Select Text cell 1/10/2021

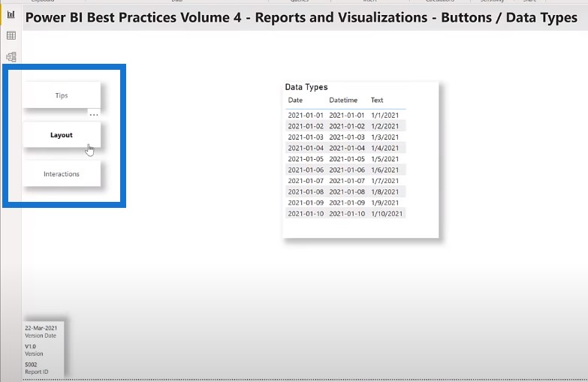387,213
